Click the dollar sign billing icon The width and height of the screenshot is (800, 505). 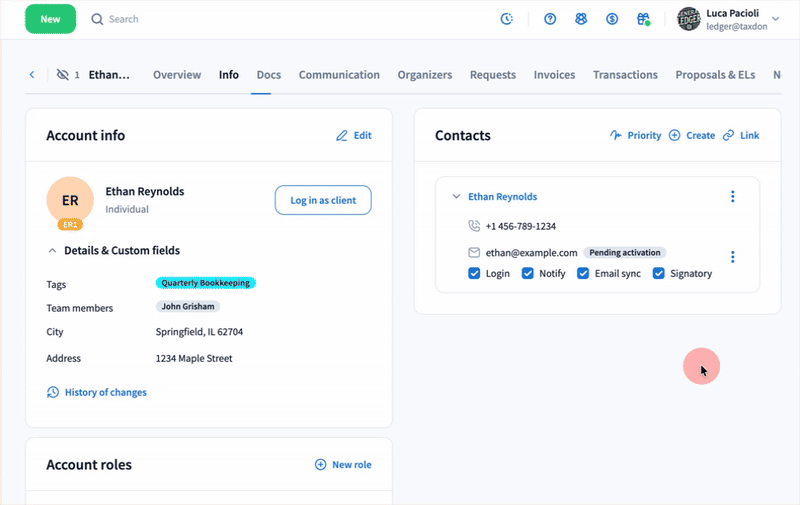point(612,19)
